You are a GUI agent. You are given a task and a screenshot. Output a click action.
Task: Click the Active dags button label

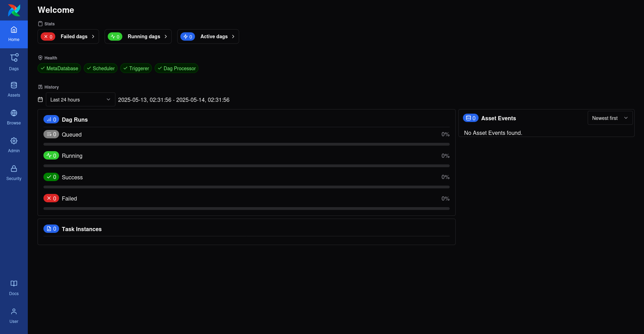click(x=214, y=36)
